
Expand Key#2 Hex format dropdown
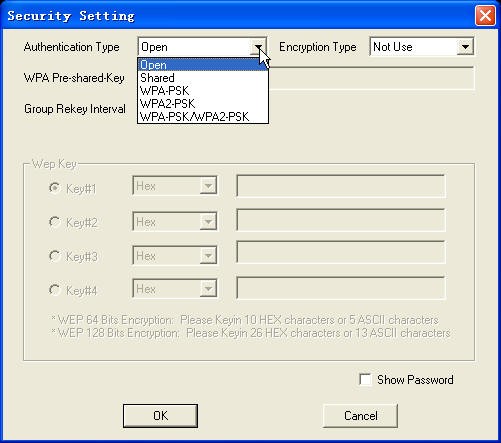[x=208, y=222]
